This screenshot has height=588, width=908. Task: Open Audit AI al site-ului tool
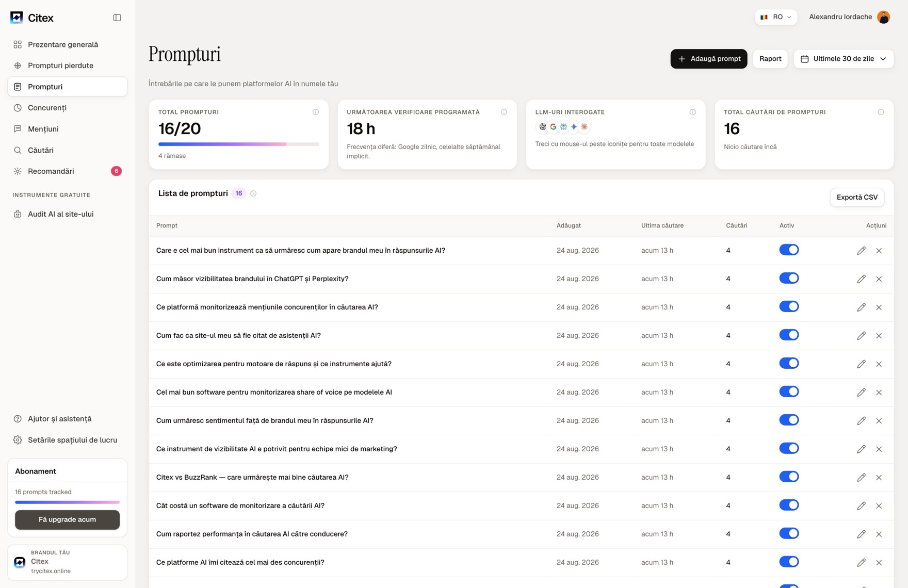coord(67,214)
